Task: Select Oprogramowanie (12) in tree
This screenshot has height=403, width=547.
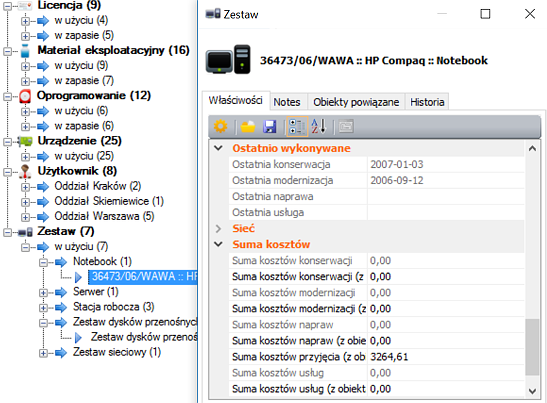Action: pos(94,96)
